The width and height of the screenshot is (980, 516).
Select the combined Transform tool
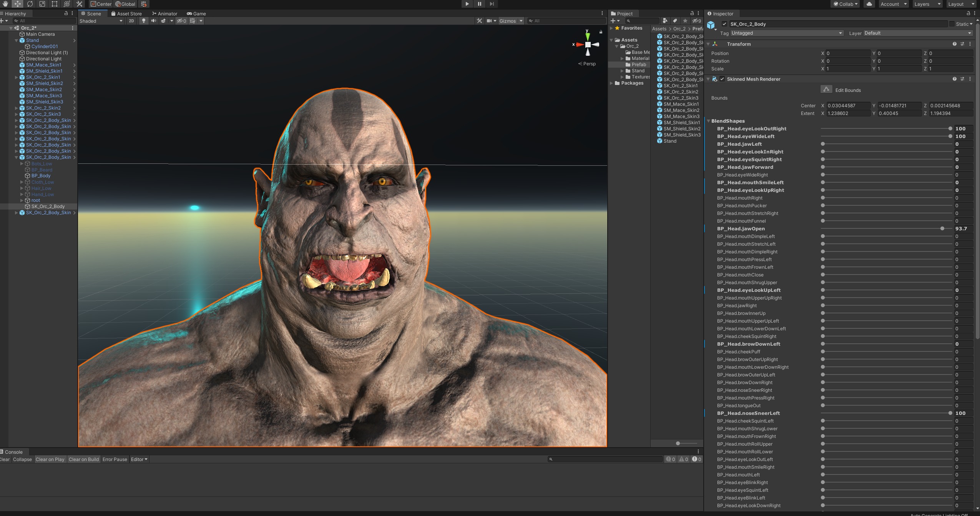pos(67,4)
